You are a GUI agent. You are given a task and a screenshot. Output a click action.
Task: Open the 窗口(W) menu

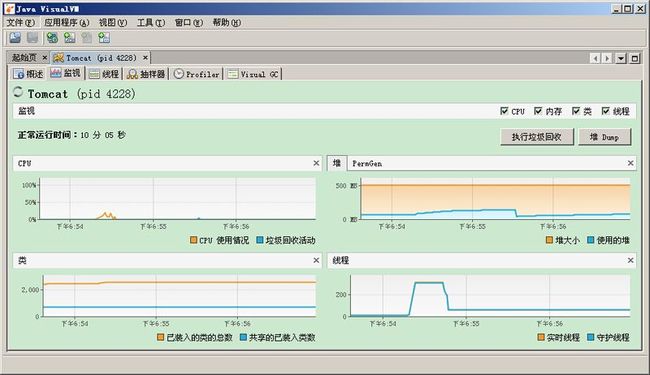(x=189, y=22)
